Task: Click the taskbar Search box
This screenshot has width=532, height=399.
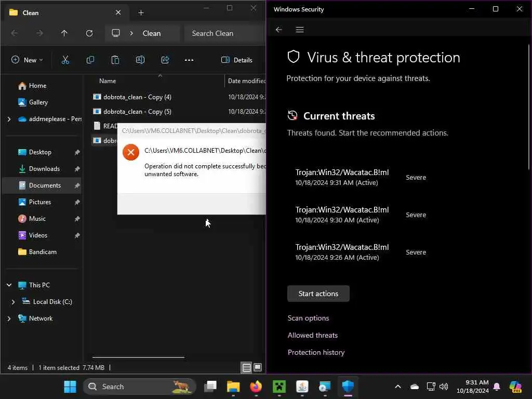Action: (x=139, y=387)
